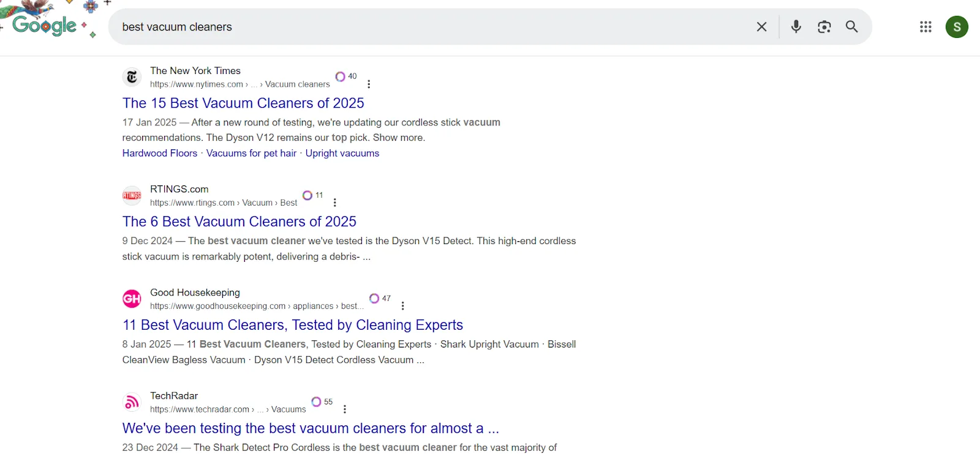Open the Google apps grid icon
This screenshot has height=454, width=980.
pos(925,27)
